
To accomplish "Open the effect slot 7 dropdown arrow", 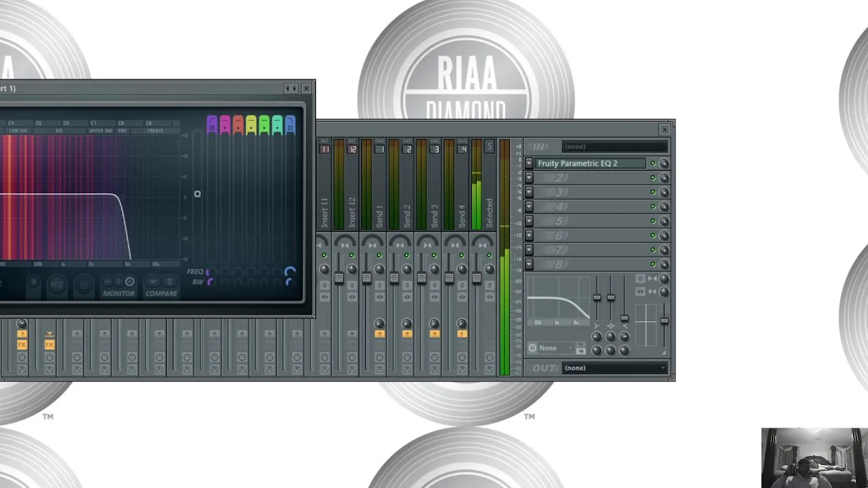I will pyautogui.click(x=529, y=249).
